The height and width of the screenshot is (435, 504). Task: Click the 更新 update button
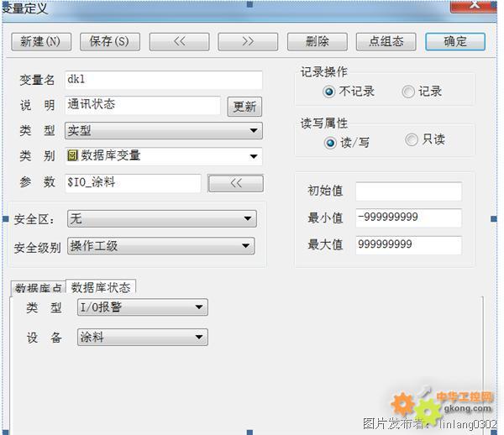(244, 107)
